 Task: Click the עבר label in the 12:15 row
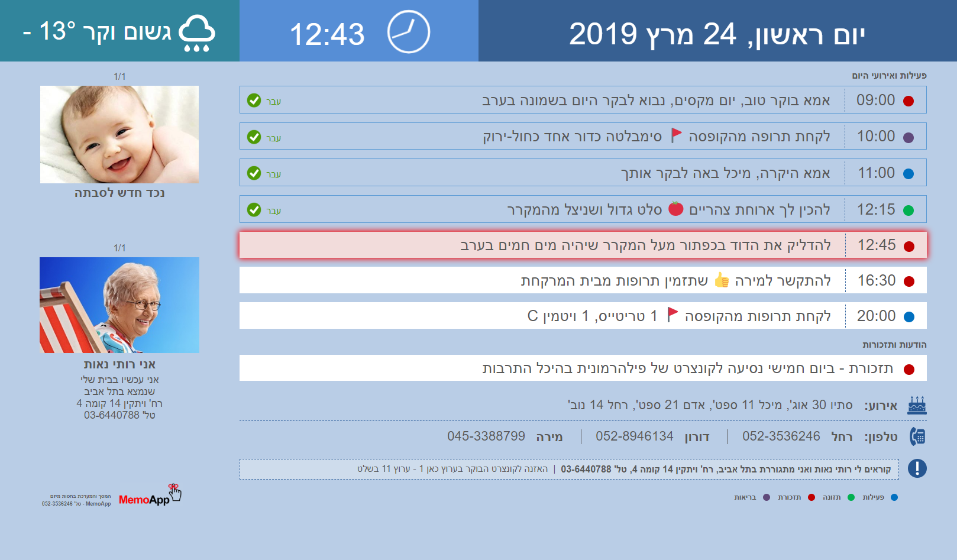click(273, 211)
